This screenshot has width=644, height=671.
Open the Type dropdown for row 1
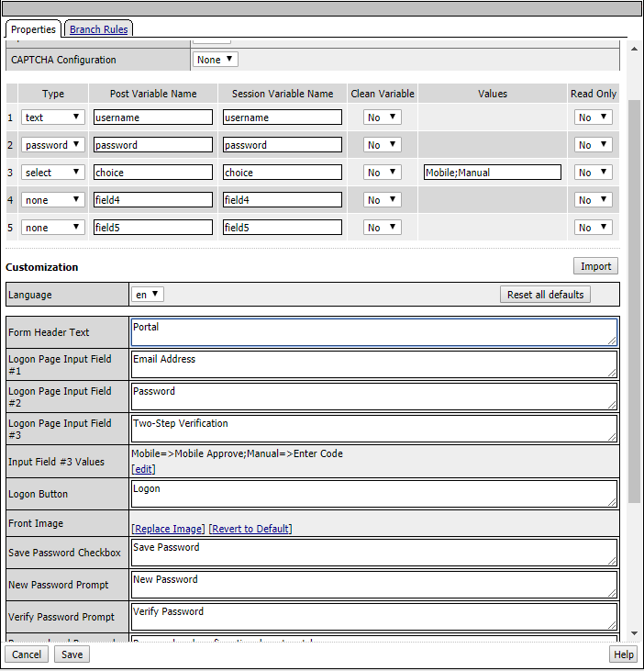(53, 117)
